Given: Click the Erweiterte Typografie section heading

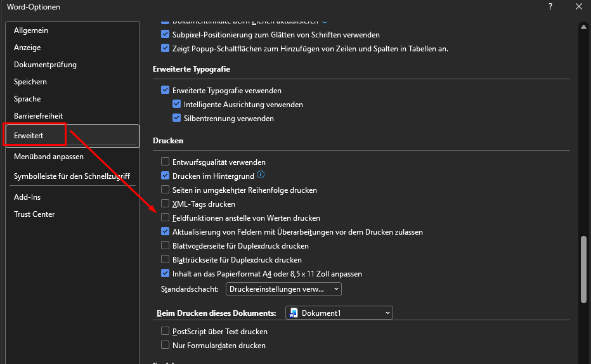Looking at the screenshot, I should [192, 69].
